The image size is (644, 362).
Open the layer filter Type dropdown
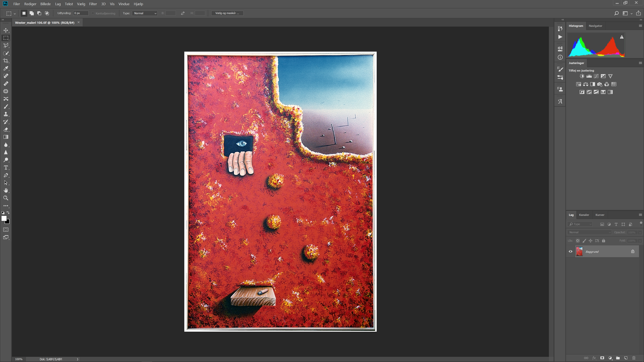click(x=580, y=224)
